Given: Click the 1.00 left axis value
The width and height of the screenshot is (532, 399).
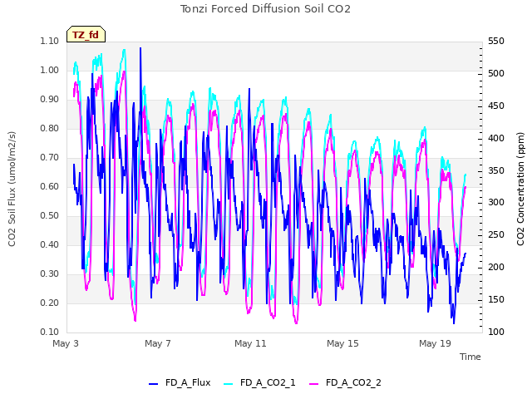Looking at the screenshot, I should pos(50,70).
